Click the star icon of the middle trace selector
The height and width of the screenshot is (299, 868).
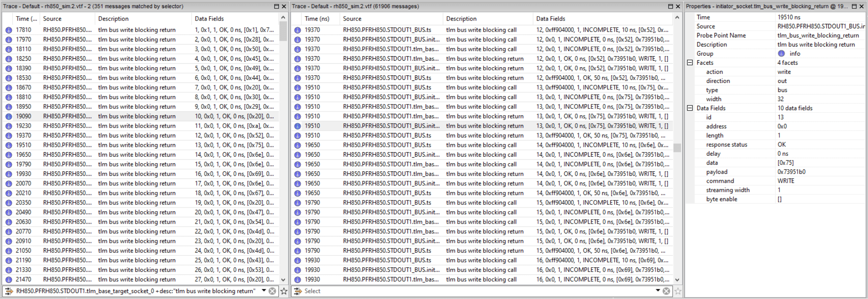[678, 291]
